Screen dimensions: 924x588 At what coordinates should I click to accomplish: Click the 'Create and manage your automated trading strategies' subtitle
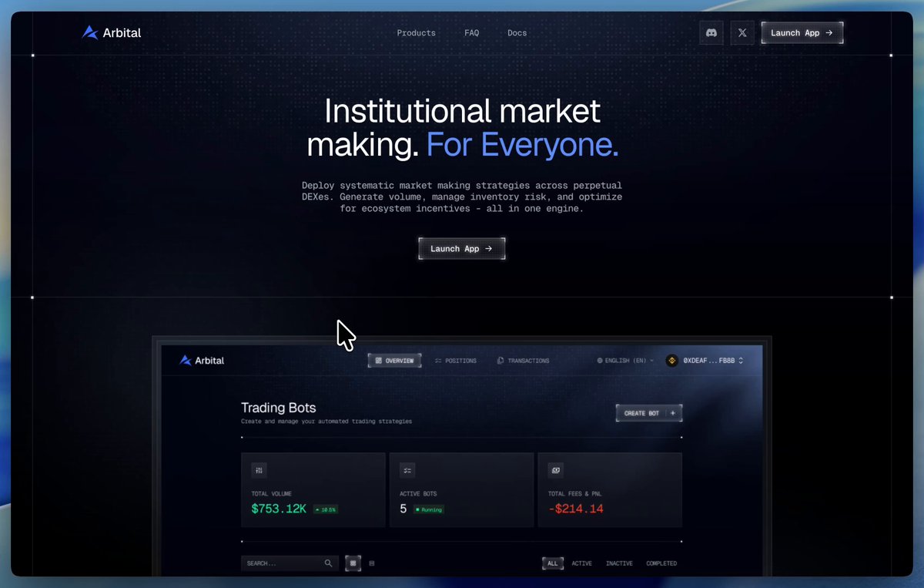pos(326,422)
